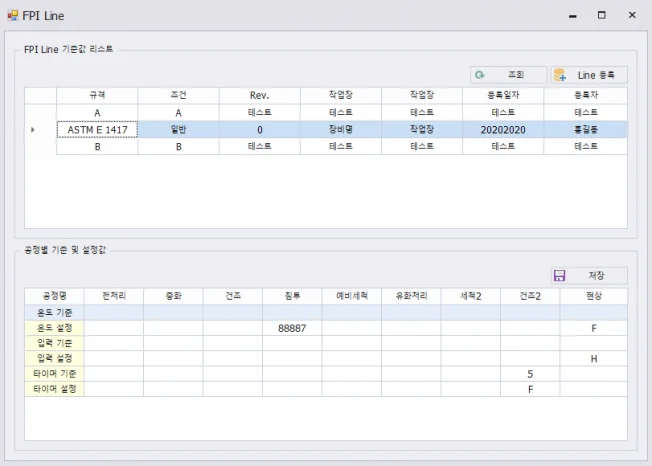Screen dimensions: 652x466
Task: Click the FPI Line app icon in title bar
Action: tap(12, 16)
